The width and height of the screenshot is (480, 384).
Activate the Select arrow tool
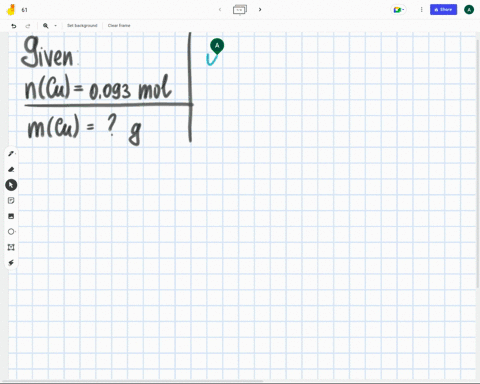point(11,185)
